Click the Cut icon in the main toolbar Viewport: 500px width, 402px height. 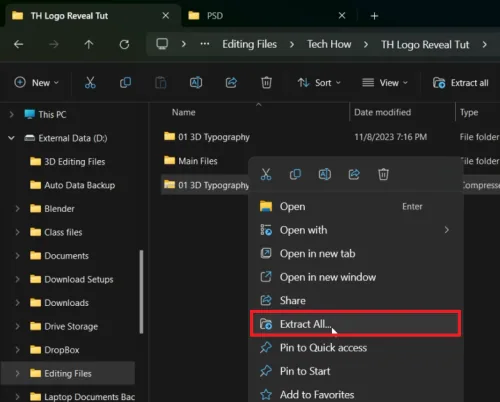(90, 82)
